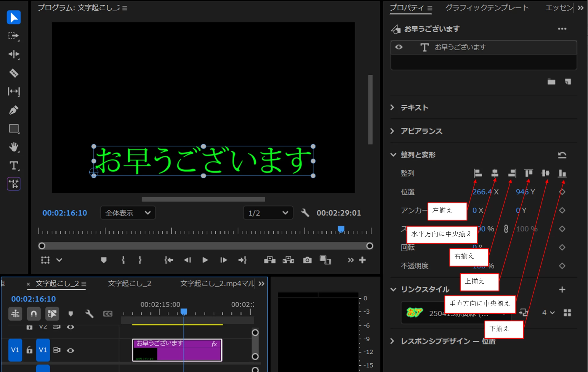The height and width of the screenshot is (372, 588).
Task: Select the Type tool
Action: tap(14, 166)
